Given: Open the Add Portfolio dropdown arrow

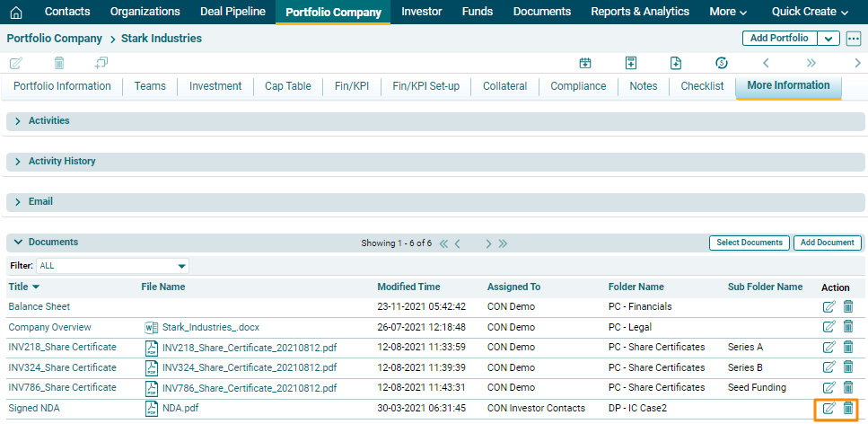Looking at the screenshot, I should coord(828,39).
